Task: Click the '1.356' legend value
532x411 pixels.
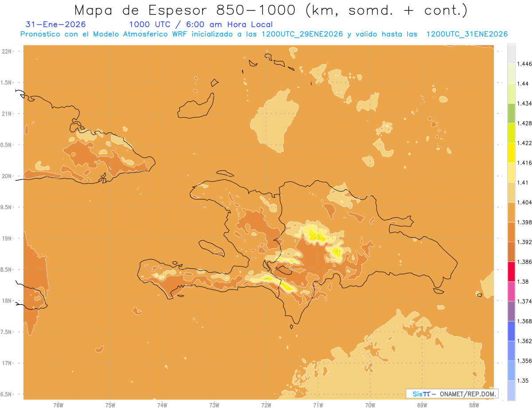Action: [524, 361]
